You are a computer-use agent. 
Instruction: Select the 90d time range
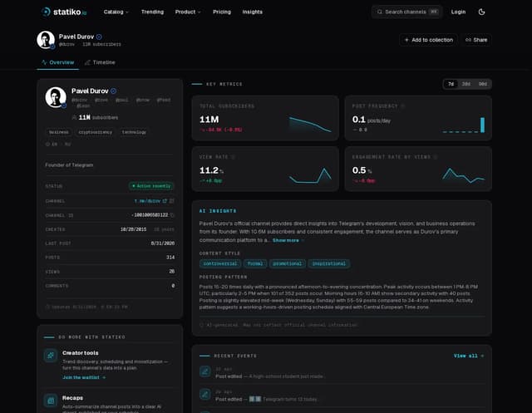tap(483, 84)
